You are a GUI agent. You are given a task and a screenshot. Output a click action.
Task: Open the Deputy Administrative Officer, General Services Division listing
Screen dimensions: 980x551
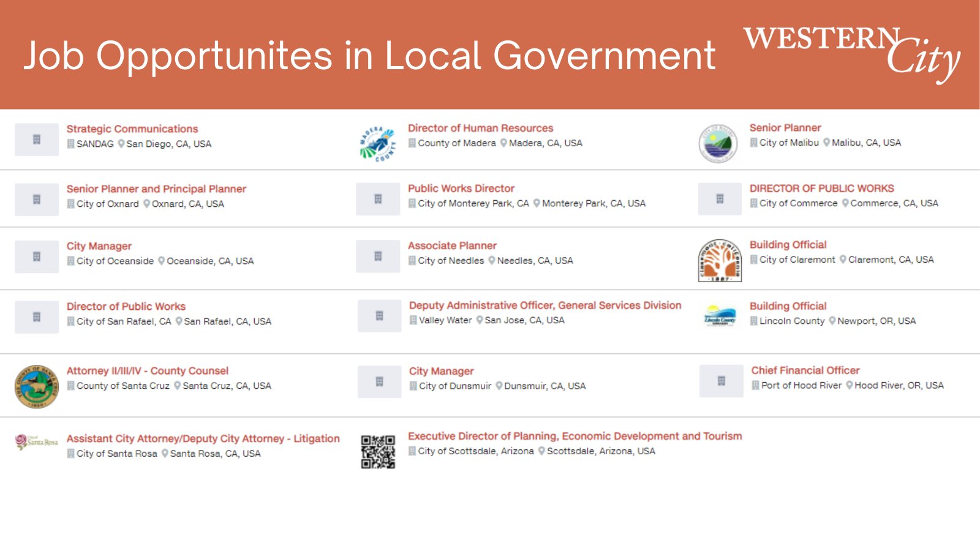point(545,305)
